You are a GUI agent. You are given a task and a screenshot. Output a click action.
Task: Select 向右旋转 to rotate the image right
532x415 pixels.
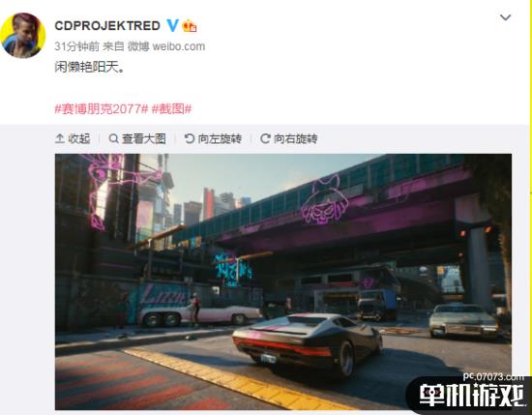point(296,138)
